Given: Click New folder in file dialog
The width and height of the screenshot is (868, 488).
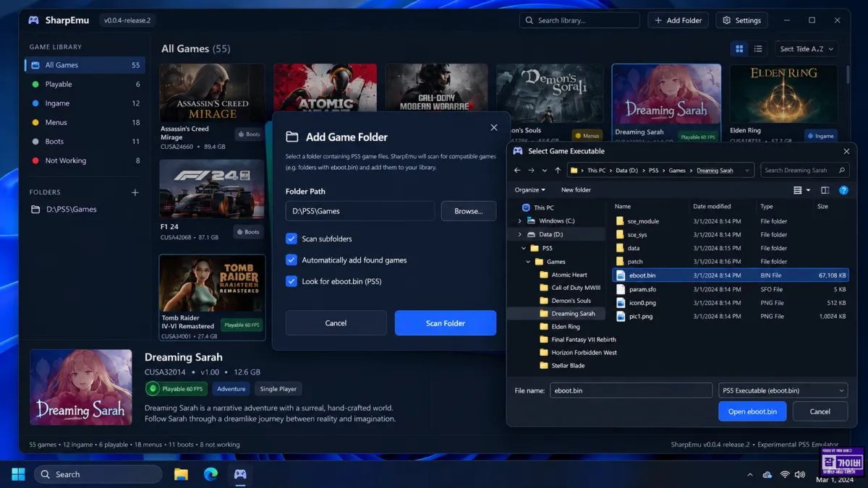Looking at the screenshot, I should 576,190.
